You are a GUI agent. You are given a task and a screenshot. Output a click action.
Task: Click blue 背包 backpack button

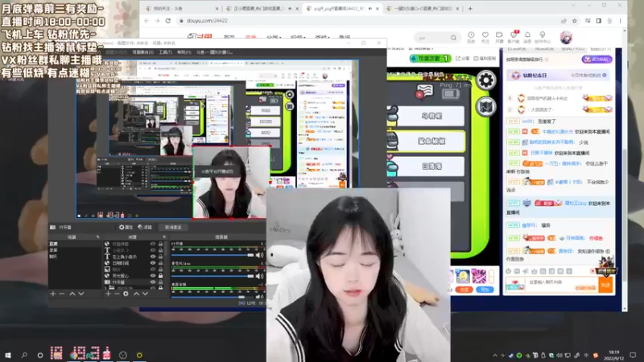click(x=485, y=290)
